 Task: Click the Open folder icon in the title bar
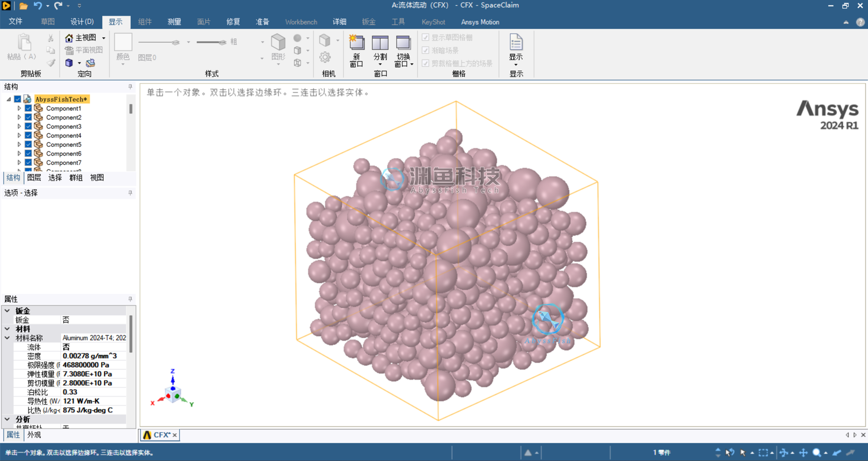pyautogui.click(x=23, y=6)
